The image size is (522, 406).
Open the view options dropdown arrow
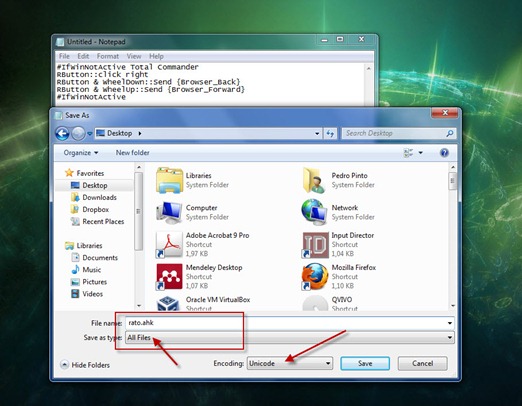(421, 153)
